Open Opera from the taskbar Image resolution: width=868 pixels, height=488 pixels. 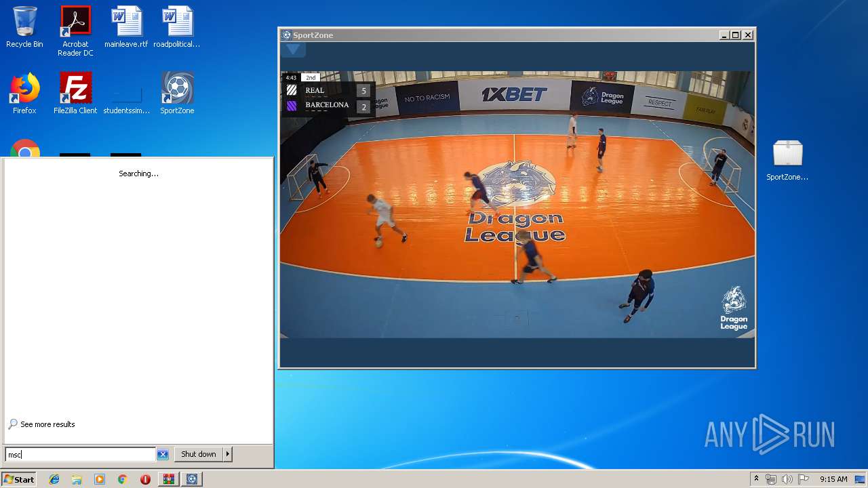point(145,479)
